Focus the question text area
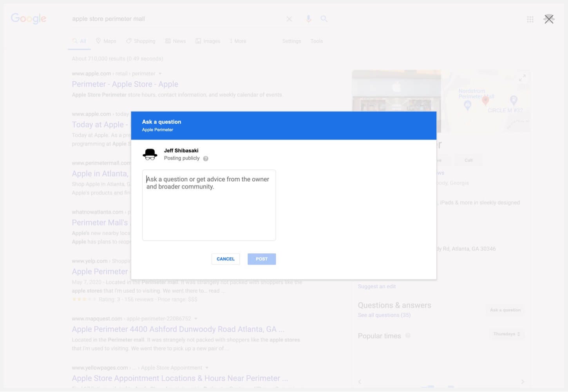Screen dimensions: 568x392 pyautogui.click(x=209, y=205)
